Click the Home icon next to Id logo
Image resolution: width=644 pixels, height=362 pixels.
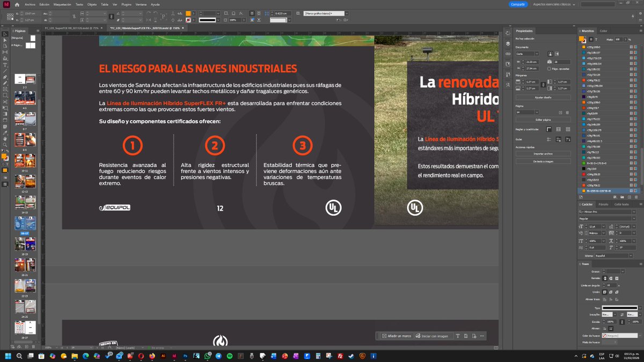(17, 4)
